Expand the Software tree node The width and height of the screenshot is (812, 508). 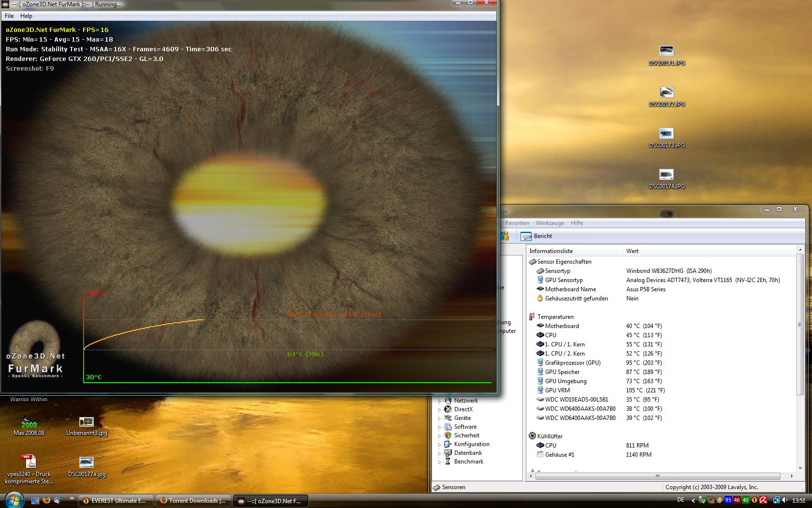coord(440,427)
